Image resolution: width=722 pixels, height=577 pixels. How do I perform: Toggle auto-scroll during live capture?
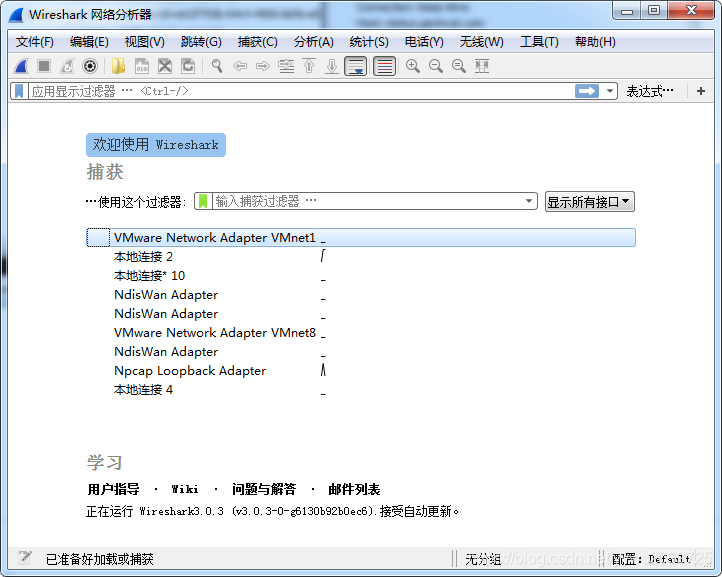(x=355, y=66)
